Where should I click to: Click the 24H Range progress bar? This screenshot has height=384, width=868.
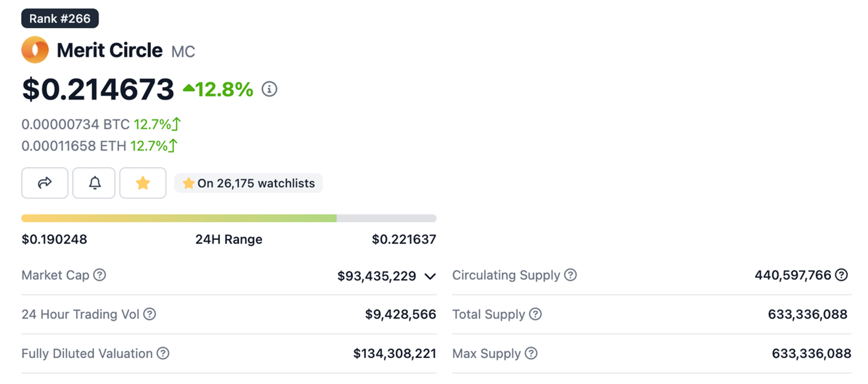click(229, 218)
